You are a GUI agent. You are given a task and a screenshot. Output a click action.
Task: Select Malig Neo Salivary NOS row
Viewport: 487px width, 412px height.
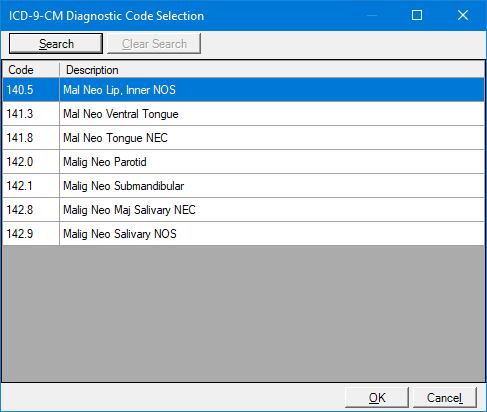click(x=243, y=234)
